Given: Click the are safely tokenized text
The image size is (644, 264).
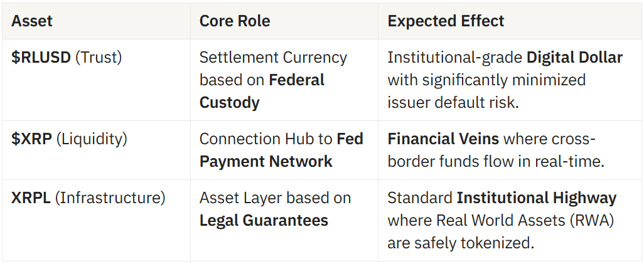Looking at the screenshot, I should (x=461, y=243).
